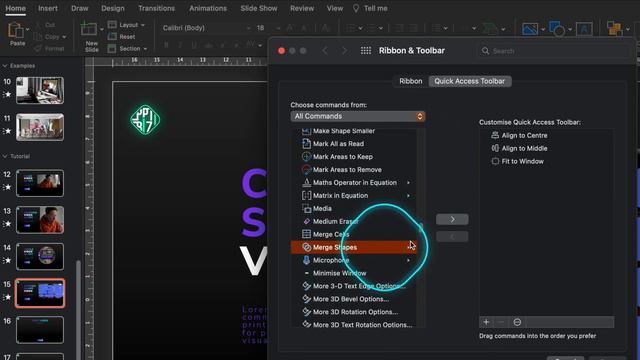
Task: Open the Design ribbon tab
Action: [113, 8]
